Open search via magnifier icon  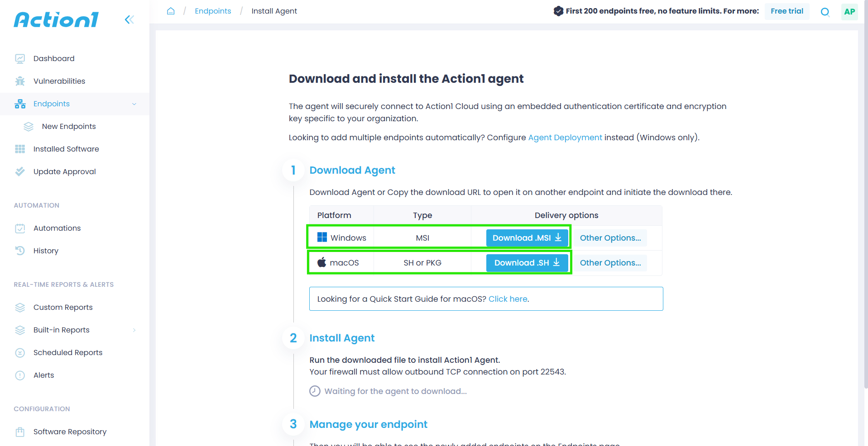[x=825, y=12]
